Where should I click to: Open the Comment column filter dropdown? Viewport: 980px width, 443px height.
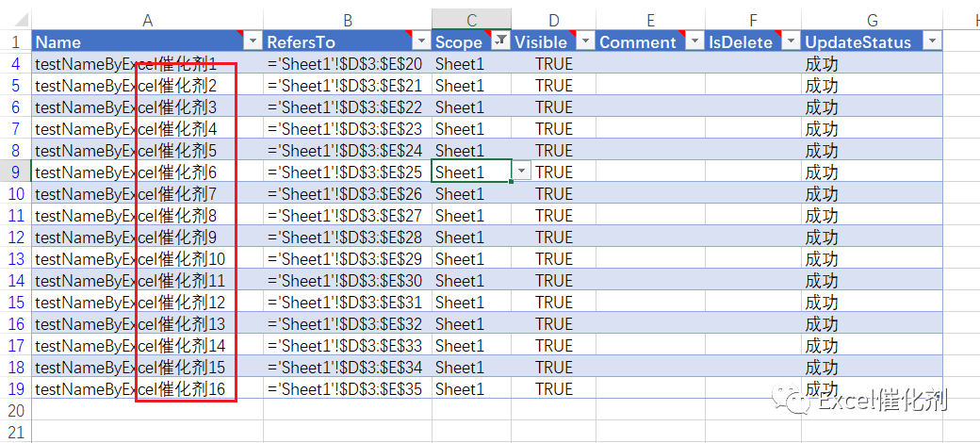coord(694,41)
